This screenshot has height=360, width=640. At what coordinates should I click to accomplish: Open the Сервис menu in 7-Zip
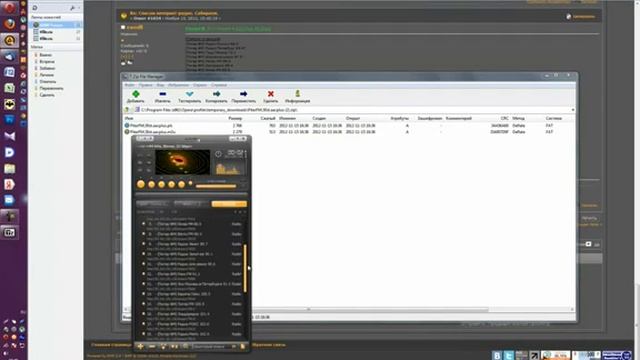point(200,85)
